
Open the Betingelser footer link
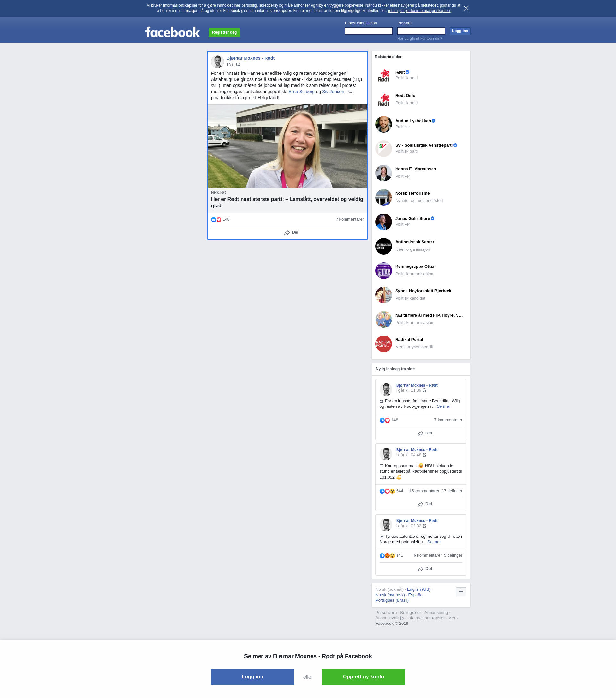tap(410, 612)
